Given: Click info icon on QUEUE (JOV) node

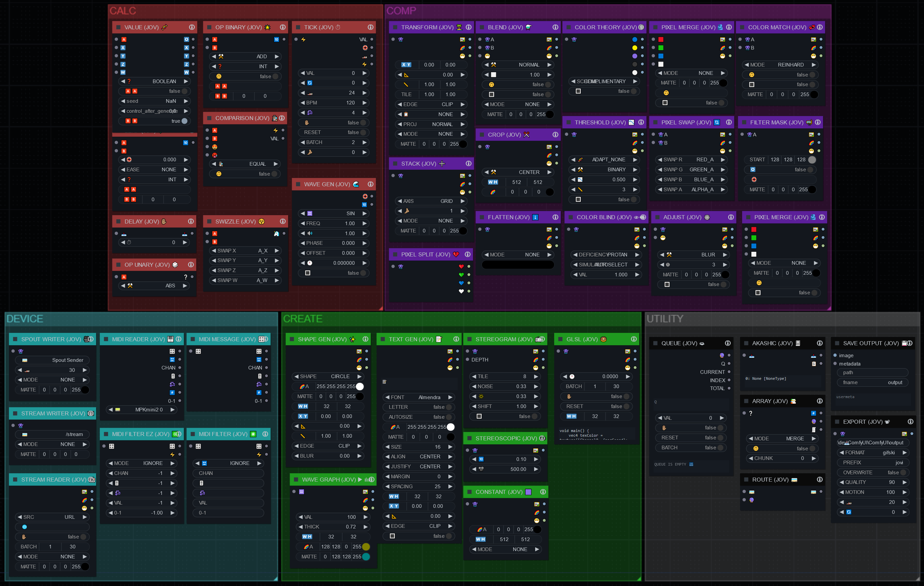Looking at the screenshot, I should [x=727, y=343].
